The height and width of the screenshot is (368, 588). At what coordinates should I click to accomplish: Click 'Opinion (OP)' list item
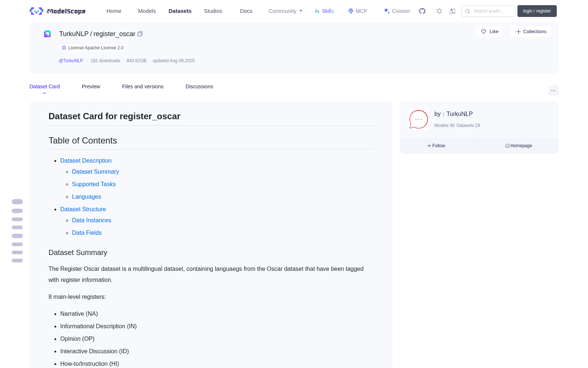pyautogui.click(x=77, y=339)
